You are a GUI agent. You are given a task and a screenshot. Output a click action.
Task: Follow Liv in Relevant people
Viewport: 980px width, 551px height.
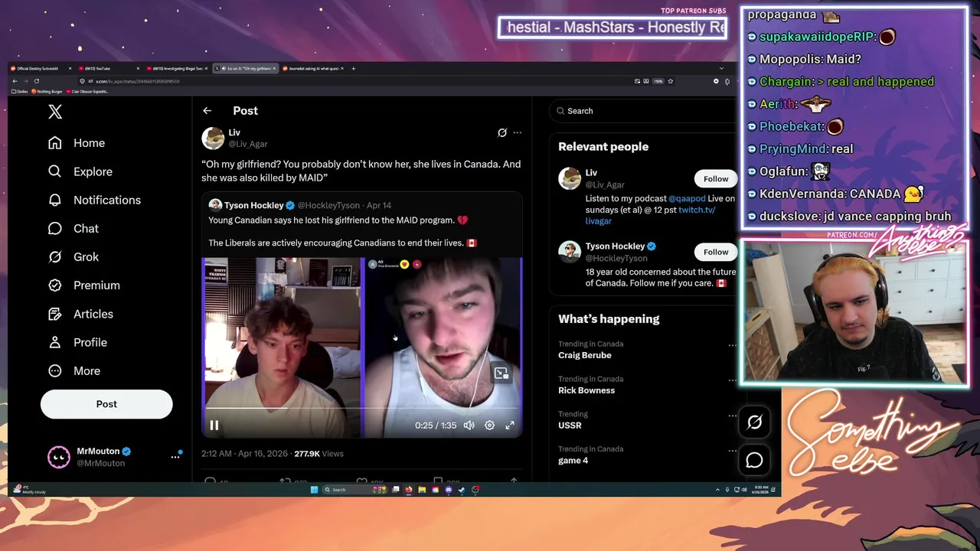click(716, 179)
